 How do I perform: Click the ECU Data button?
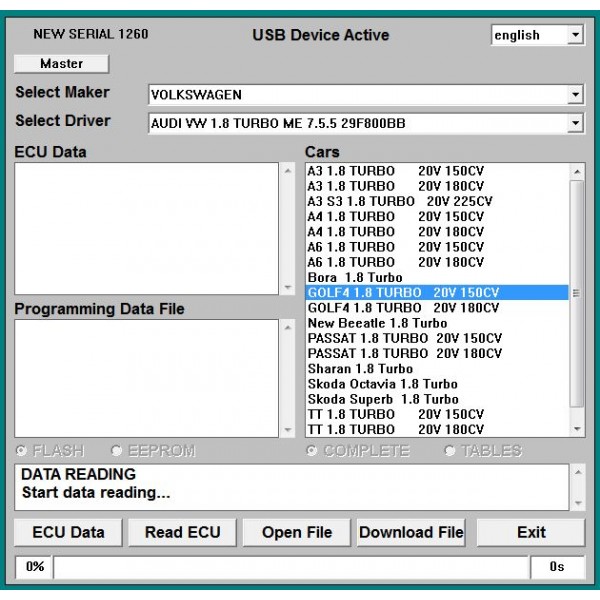[68, 532]
